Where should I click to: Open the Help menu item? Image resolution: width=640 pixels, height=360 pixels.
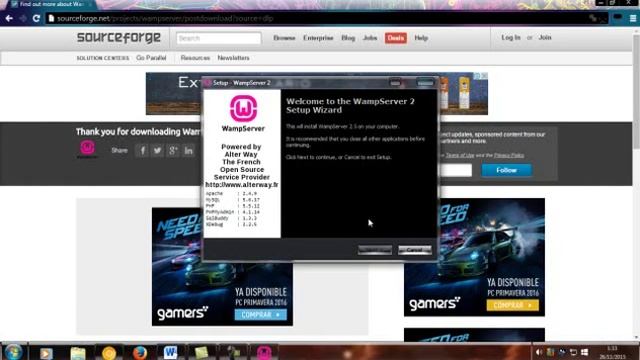coord(421,38)
